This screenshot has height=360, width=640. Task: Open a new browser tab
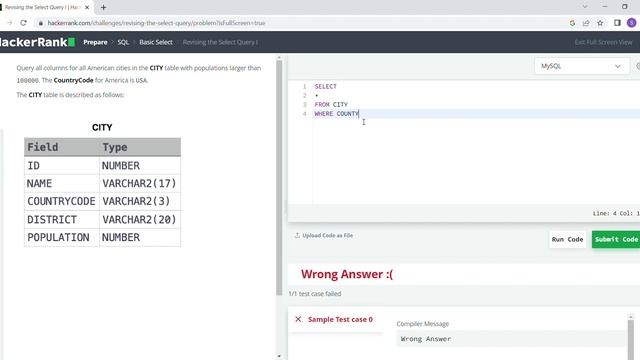click(x=103, y=7)
